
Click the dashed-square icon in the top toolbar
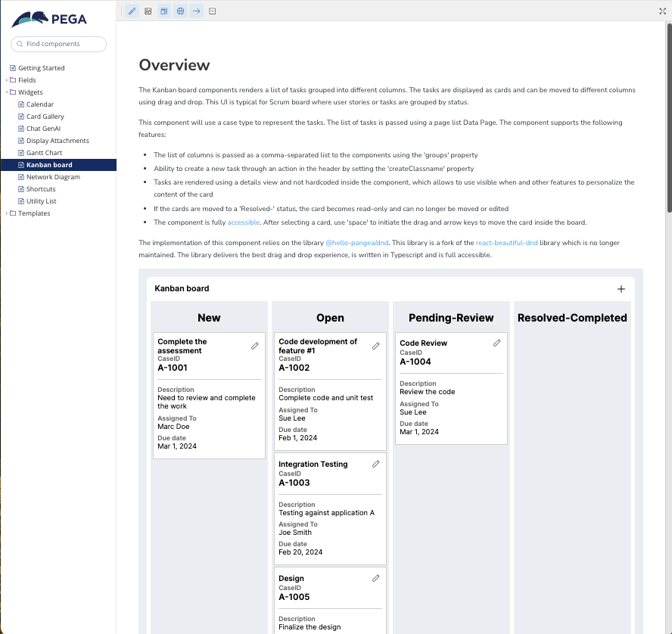click(212, 11)
